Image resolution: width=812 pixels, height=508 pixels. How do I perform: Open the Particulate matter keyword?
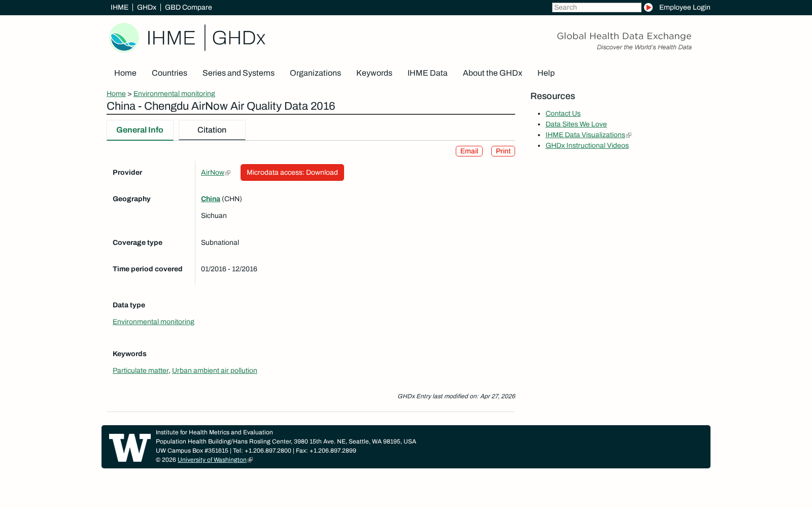point(141,371)
